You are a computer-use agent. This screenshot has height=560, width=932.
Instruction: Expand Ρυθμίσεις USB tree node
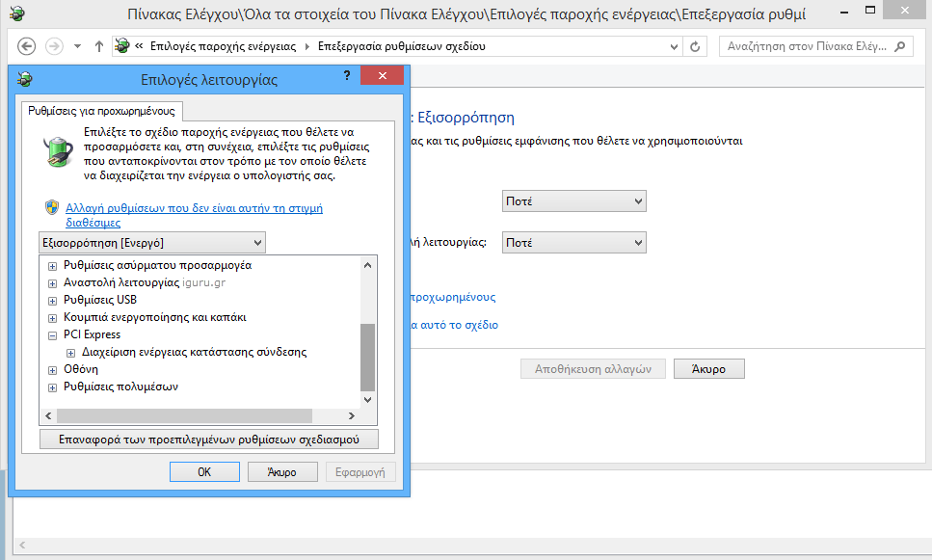pos(53,300)
